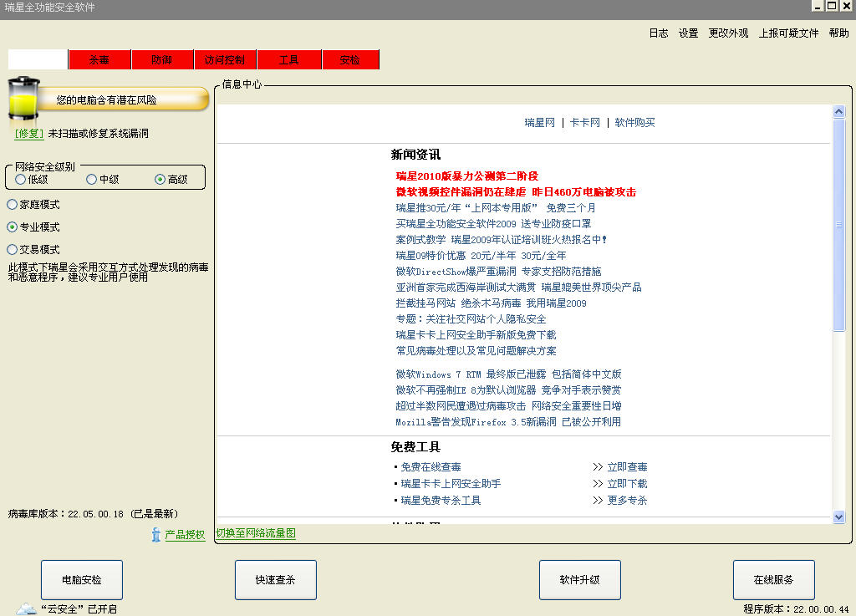Select the 高级 security level radio
The width and height of the screenshot is (856, 616).
click(160, 180)
